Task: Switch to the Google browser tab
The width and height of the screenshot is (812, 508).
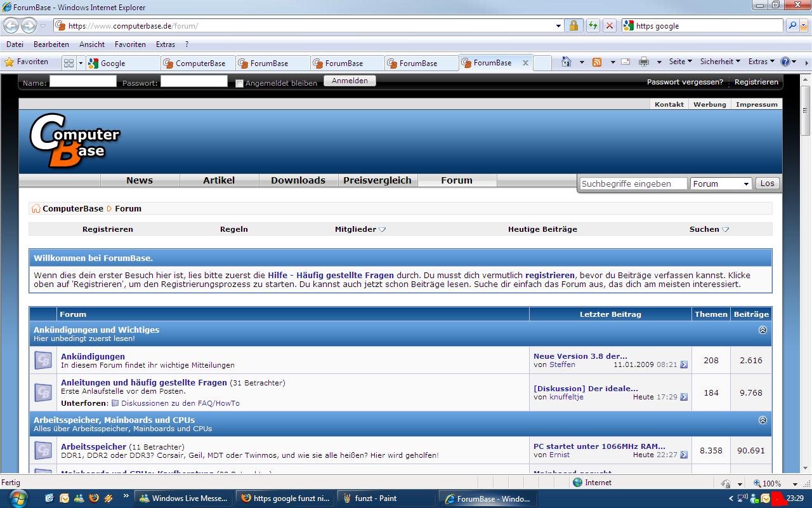Action: (x=123, y=63)
